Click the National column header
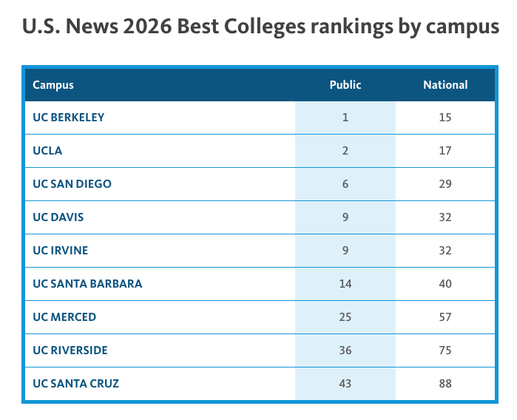The width and height of the screenshot is (517, 420). pos(445,84)
